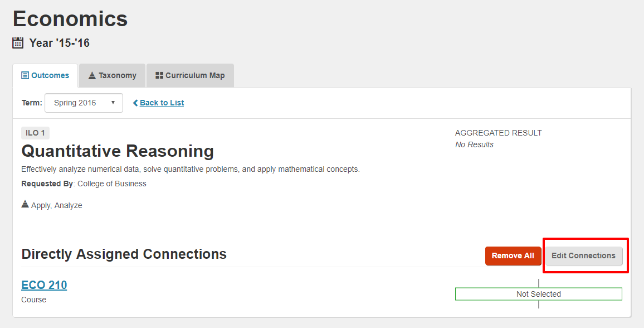Open the Term dropdown showing Spring 2016
The image size is (644, 328).
click(84, 103)
